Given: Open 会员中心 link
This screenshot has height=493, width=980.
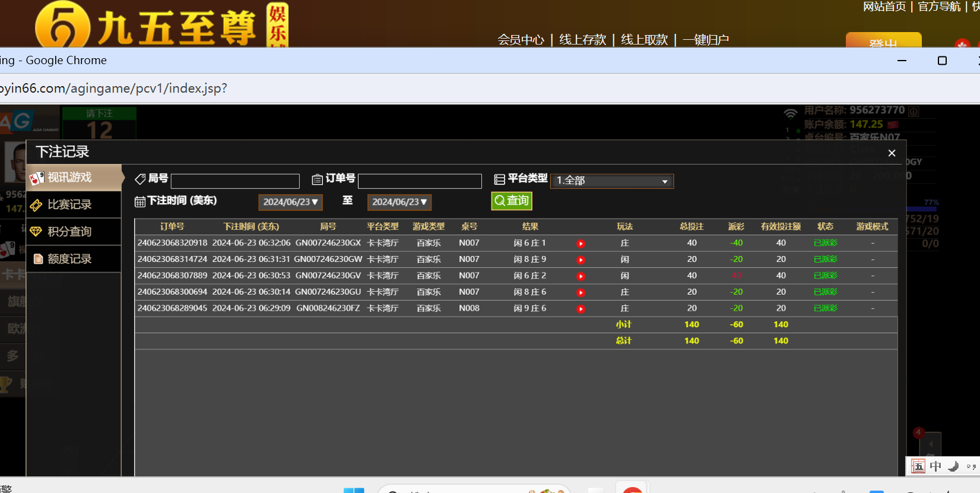Looking at the screenshot, I should point(521,40).
